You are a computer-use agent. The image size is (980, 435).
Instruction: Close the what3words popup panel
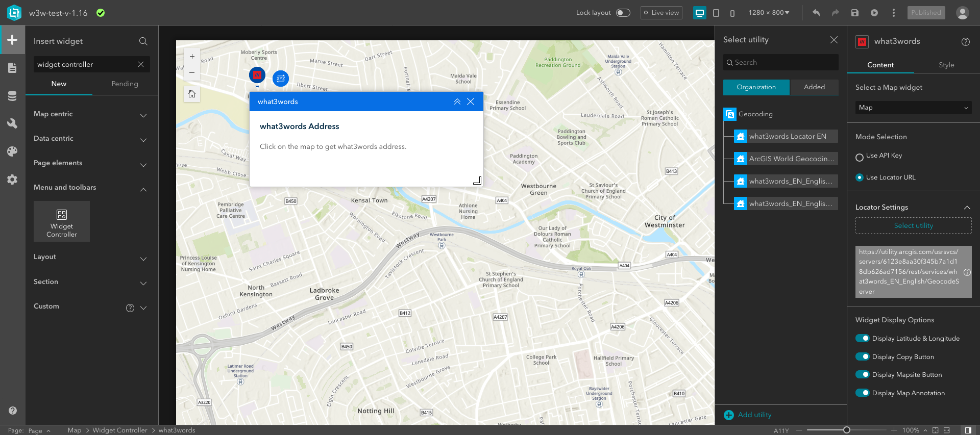click(471, 101)
